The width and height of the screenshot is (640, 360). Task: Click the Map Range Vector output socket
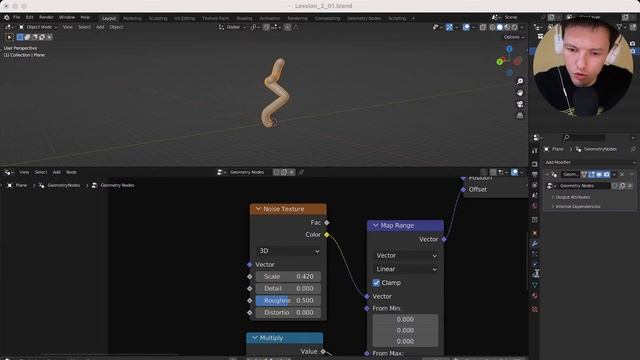coord(444,239)
